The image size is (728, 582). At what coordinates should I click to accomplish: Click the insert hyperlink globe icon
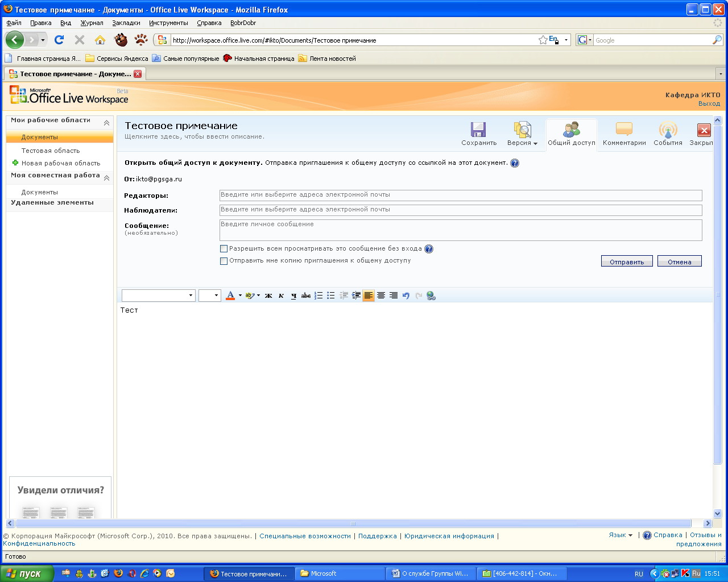(x=431, y=296)
